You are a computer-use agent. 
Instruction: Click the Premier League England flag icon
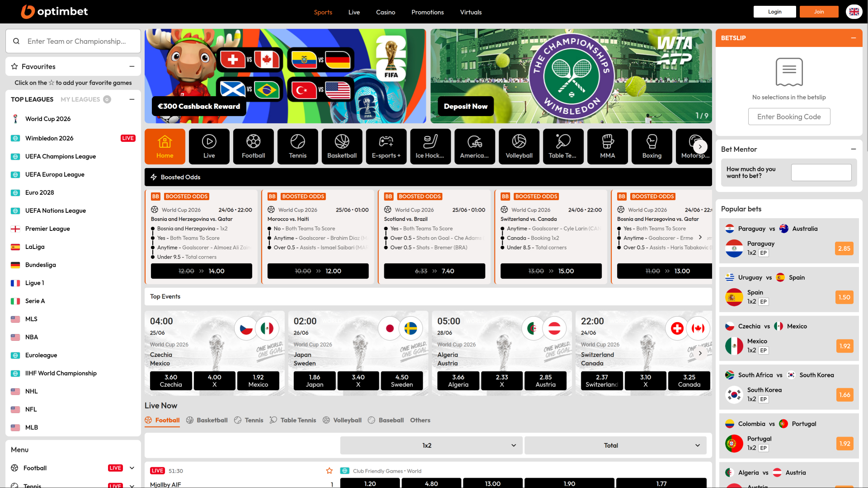(x=15, y=229)
